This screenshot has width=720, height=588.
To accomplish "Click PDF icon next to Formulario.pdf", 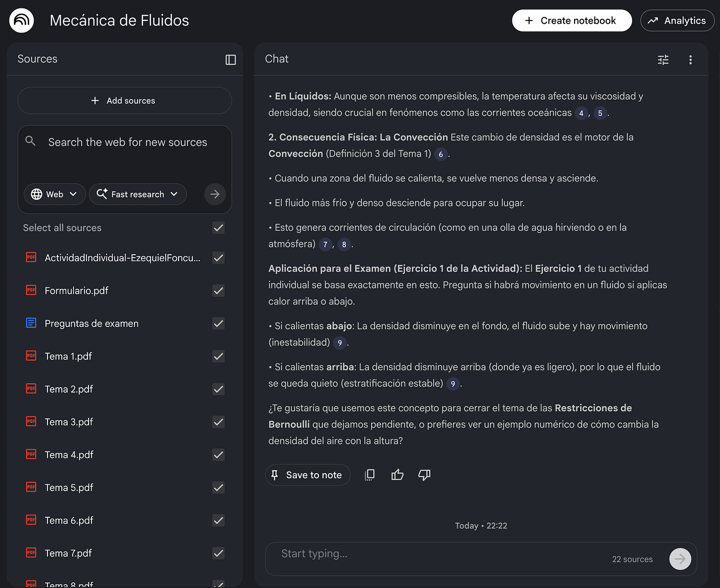I will 31,290.
